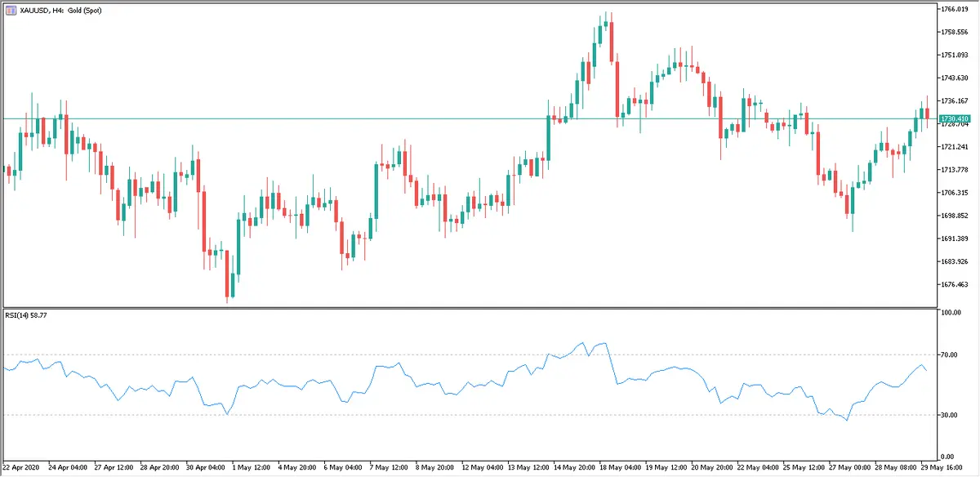Select the 1 May 12:00 time label
Image resolution: width=980 pixels, height=477 pixels.
pyautogui.click(x=249, y=468)
